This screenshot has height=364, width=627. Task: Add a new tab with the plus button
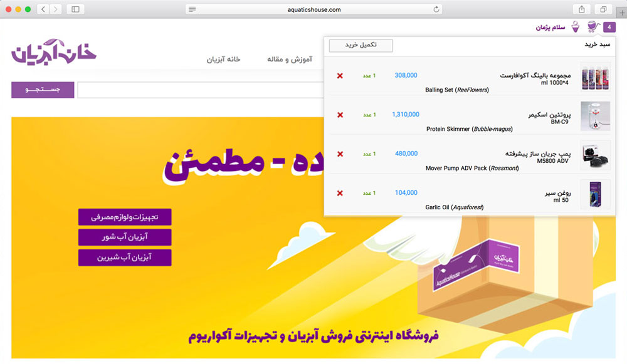622,13
